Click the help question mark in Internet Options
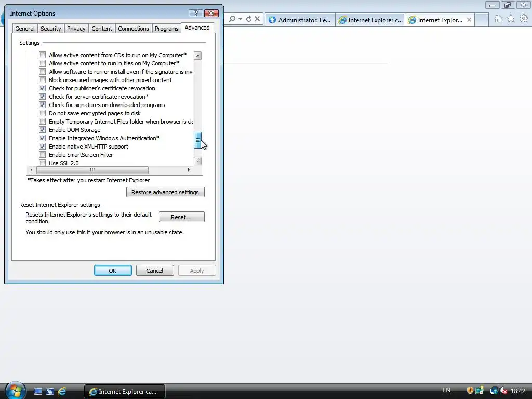Image resolution: width=532 pixels, height=399 pixels. [195, 13]
